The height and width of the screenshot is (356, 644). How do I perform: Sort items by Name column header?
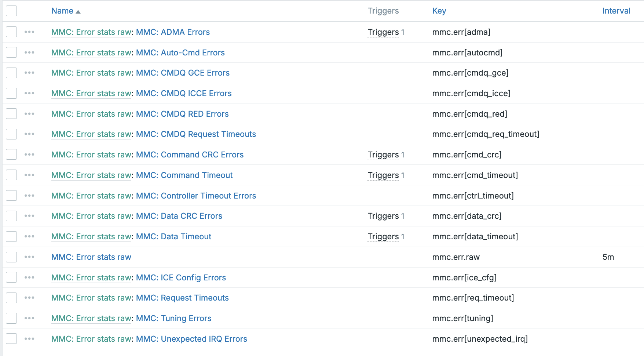coord(62,11)
